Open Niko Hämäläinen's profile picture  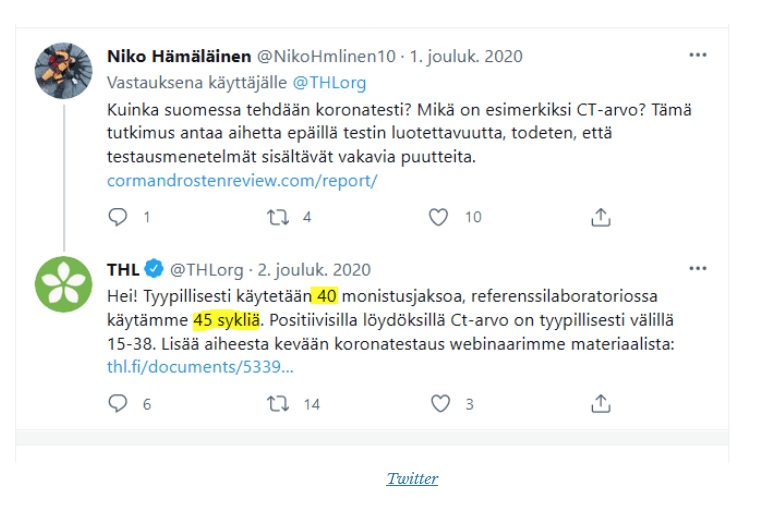[x=64, y=71]
